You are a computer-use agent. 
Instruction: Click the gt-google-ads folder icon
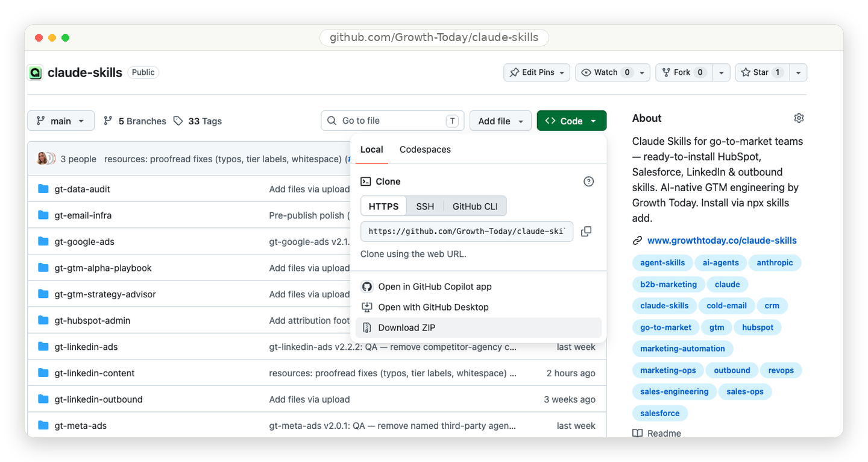coord(43,241)
